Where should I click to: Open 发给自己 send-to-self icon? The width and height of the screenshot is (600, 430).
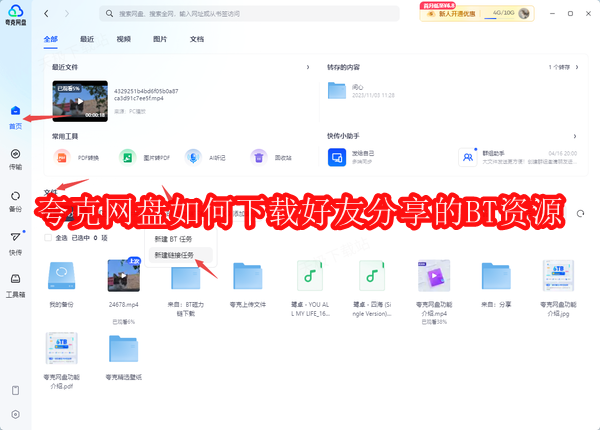tap(337, 157)
